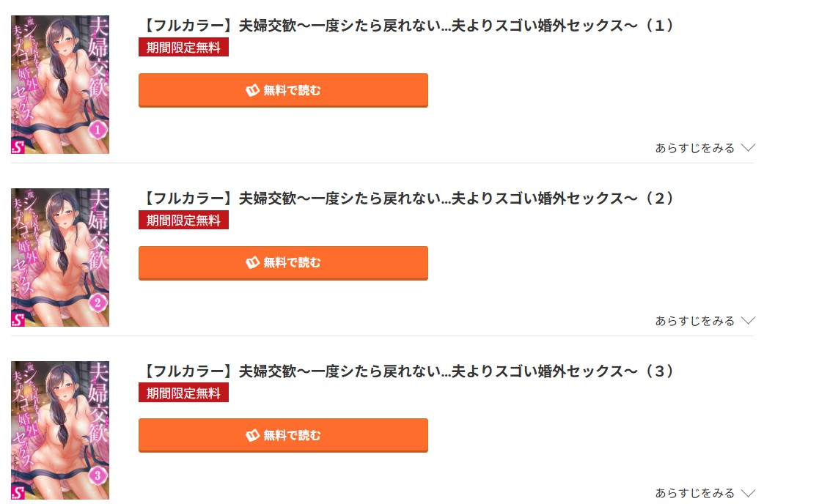Show the synopsis text for volume 3
Screen dimensions: 819x504
[x=694, y=494]
